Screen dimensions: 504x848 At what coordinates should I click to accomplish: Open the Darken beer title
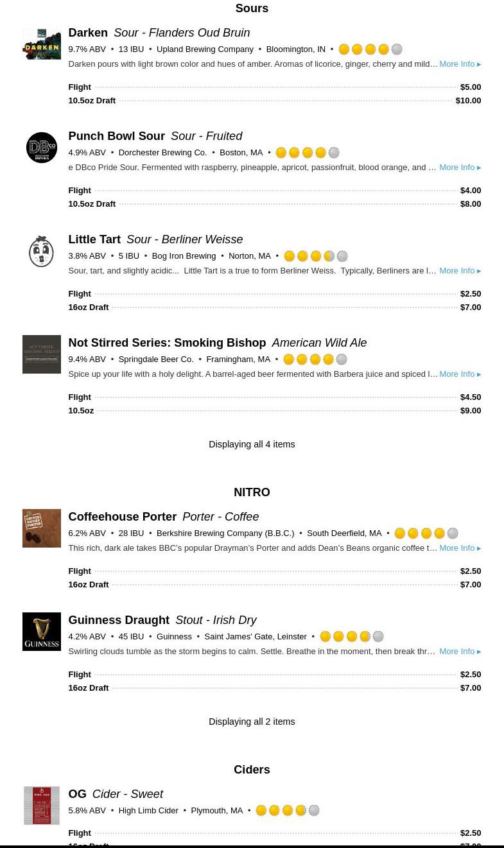coord(88,33)
